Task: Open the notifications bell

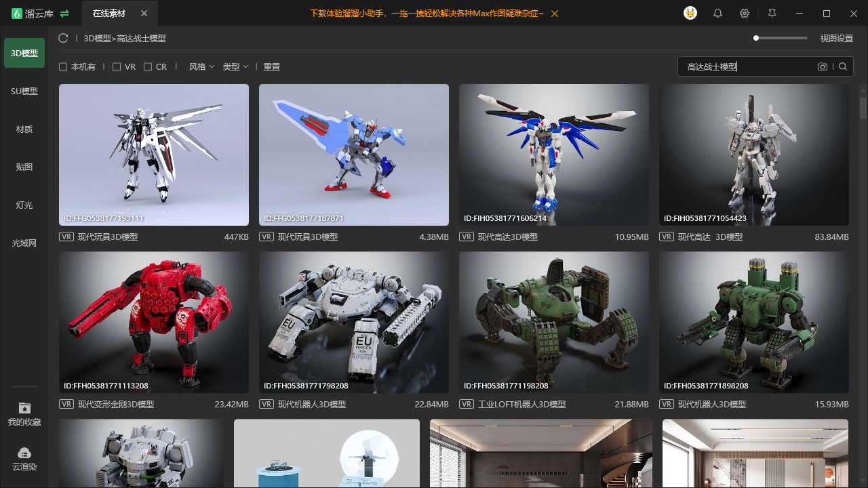Action: click(x=717, y=14)
